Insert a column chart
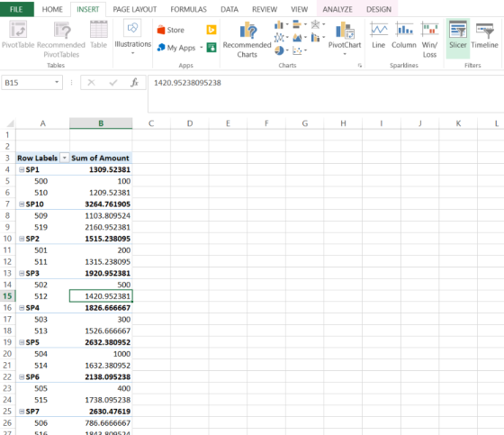504x435 pixels. click(x=281, y=24)
